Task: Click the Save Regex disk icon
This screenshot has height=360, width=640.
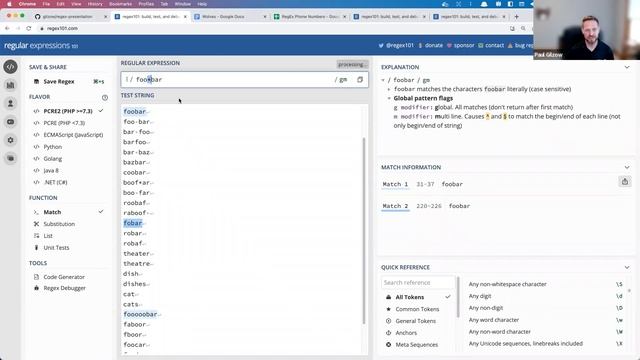Action: (x=36, y=82)
